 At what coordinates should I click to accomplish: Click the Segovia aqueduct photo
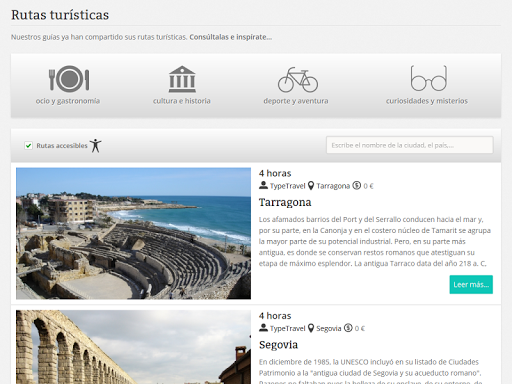[x=133, y=347]
